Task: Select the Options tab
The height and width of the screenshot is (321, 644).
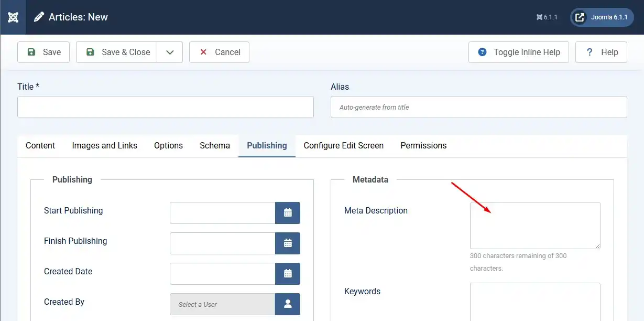Action: (x=168, y=146)
